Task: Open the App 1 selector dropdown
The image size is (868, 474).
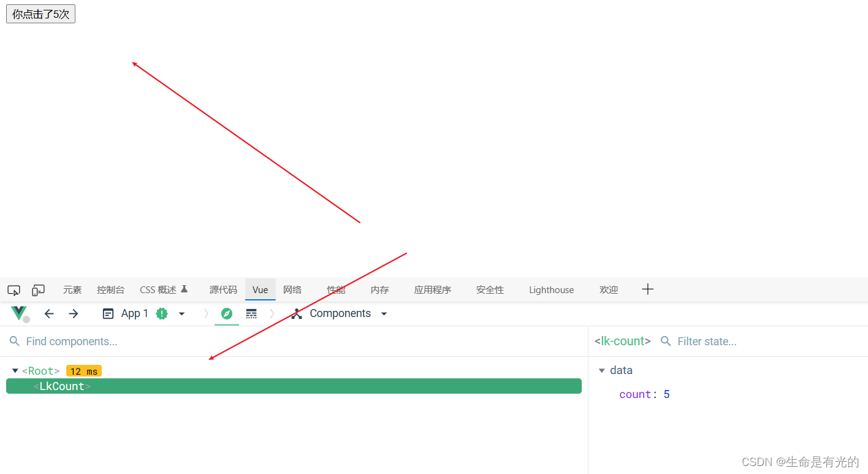Action: click(x=143, y=313)
